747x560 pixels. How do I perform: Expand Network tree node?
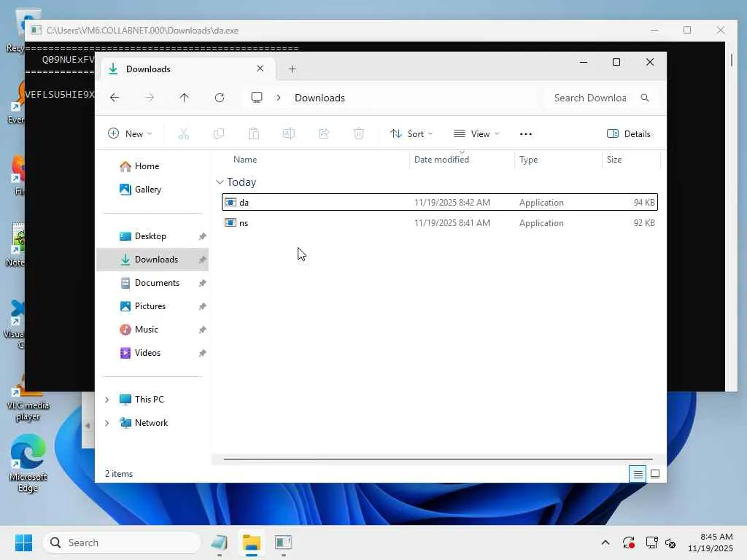(x=107, y=423)
